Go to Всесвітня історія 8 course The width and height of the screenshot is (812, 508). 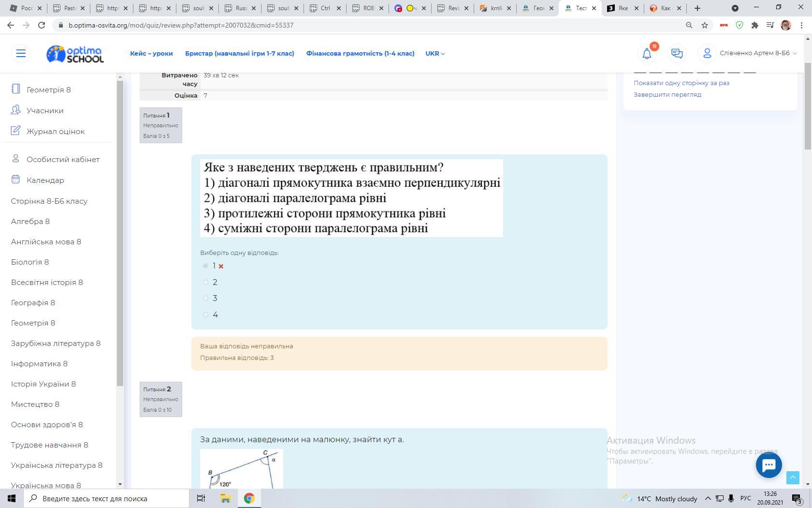click(47, 283)
